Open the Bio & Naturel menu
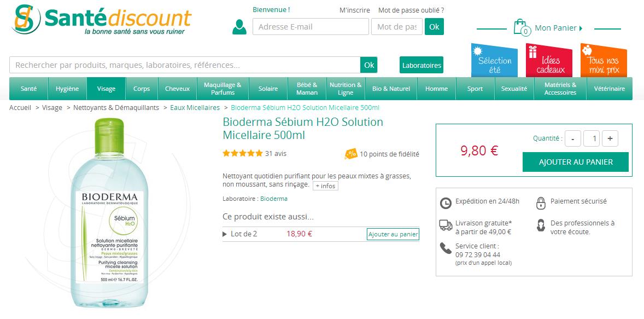This screenshot has height=319, width=644. click(x=391, y=89)
